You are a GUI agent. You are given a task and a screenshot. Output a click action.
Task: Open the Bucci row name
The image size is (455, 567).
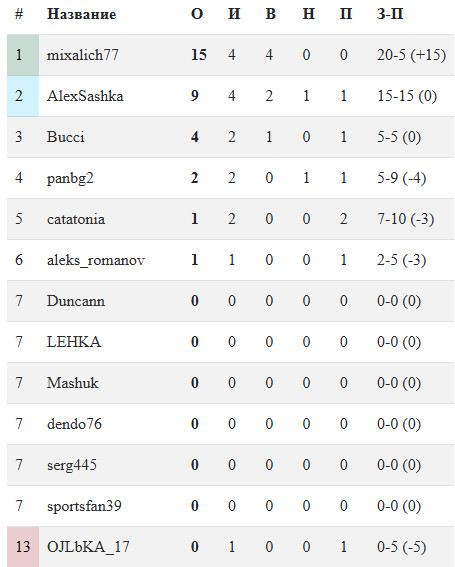[x=65, y=137]
